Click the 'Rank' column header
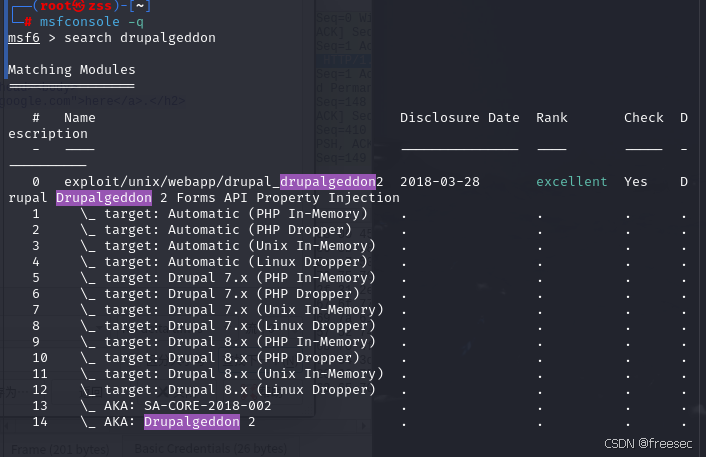The image size is (706, 457). (552, 118)
